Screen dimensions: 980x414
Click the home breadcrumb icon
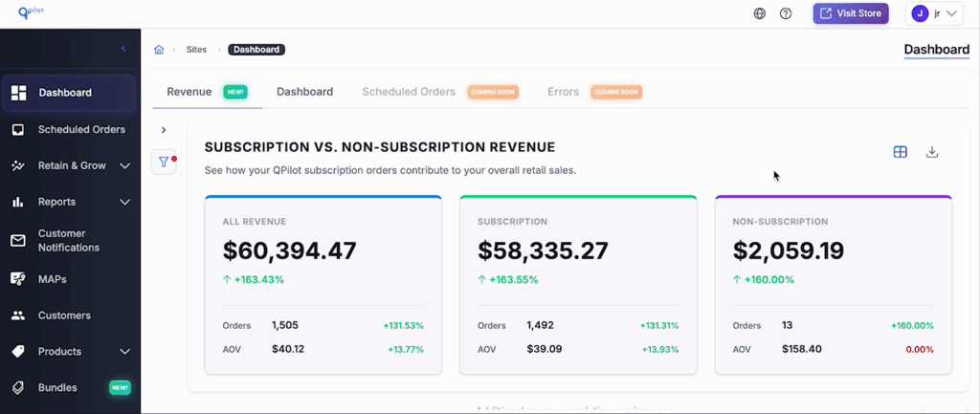(159, 50)
